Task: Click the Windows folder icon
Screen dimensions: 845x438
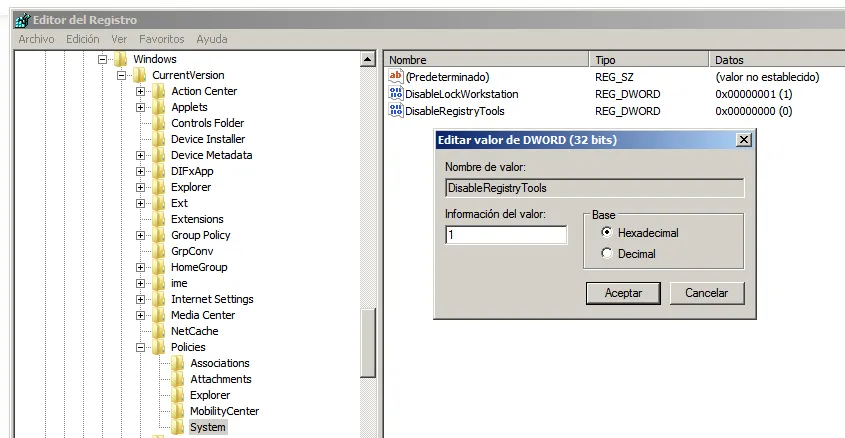Action: 121,59
